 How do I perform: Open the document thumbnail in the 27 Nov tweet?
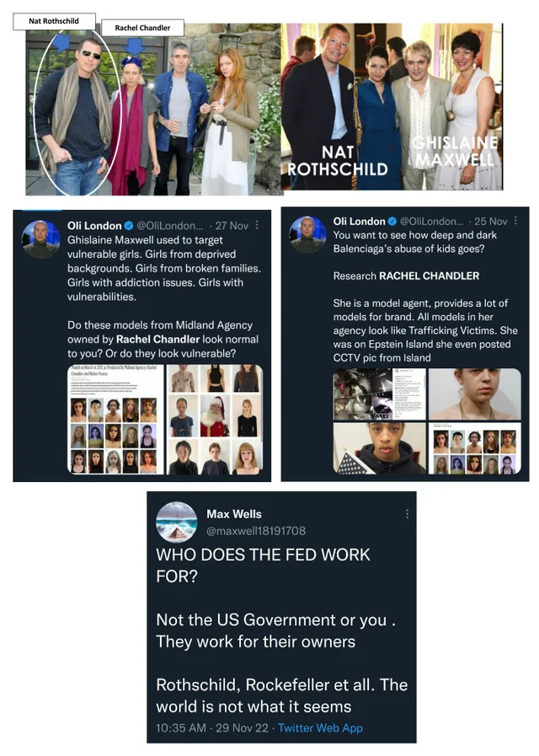[x=115, y=419]
